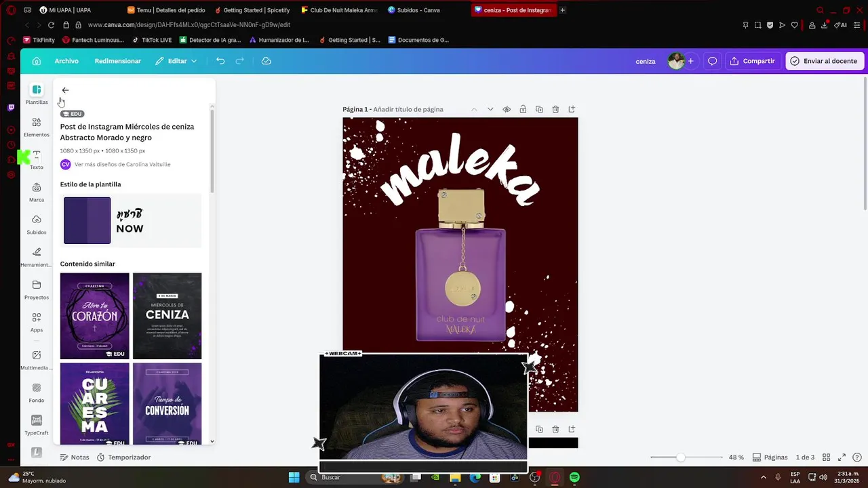Open the Apps sidebar panel
Image resolution: width=868 pixels, height=488 pixels.
pyautogui.click(x=37, y=323)
